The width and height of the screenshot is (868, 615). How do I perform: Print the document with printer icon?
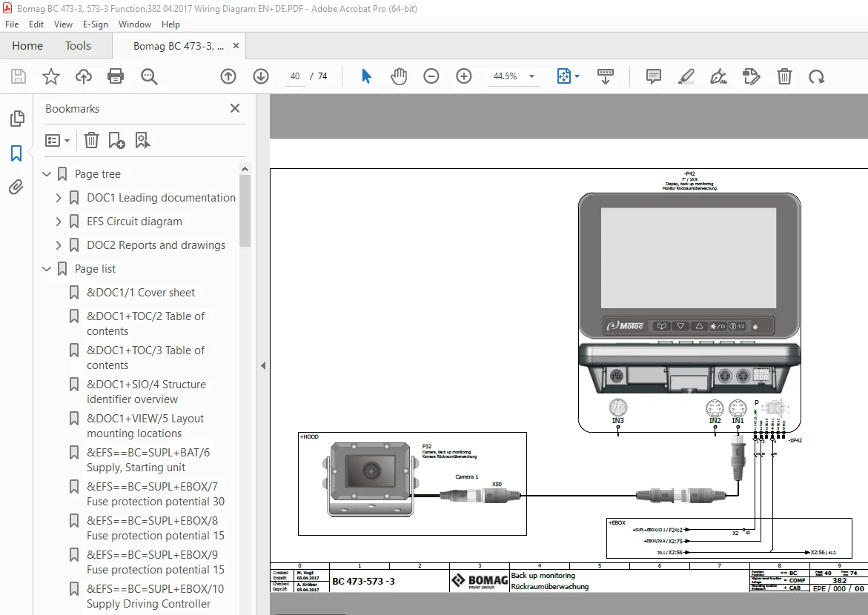[x=116, y=76]
